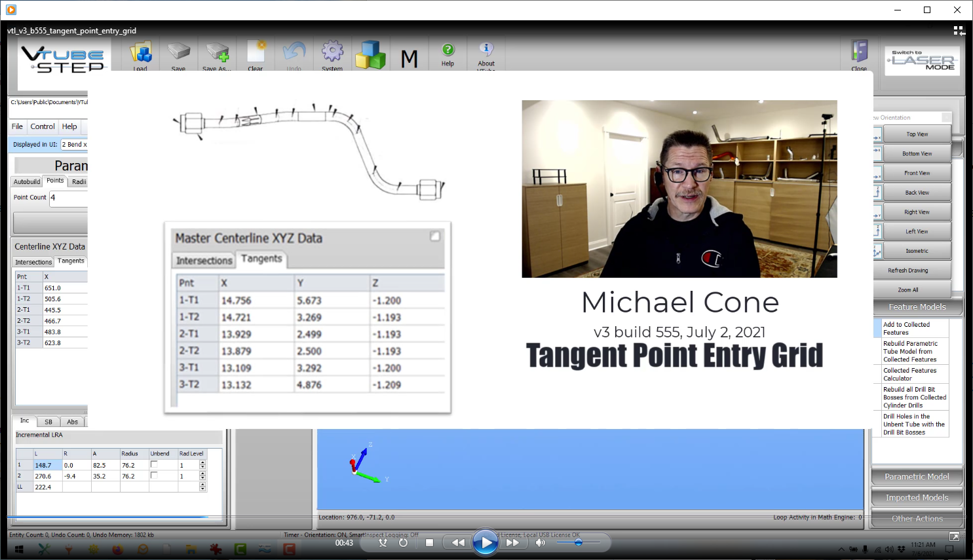Switch to the Tangents tab
Image resolution: width=973 pixels, height=560 pixels.
[71, 261]
